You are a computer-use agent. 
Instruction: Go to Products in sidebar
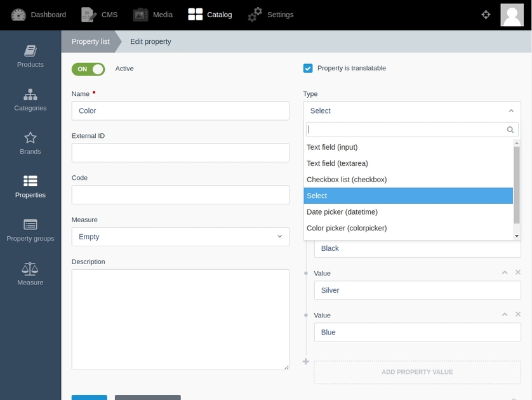click(30, 57)
